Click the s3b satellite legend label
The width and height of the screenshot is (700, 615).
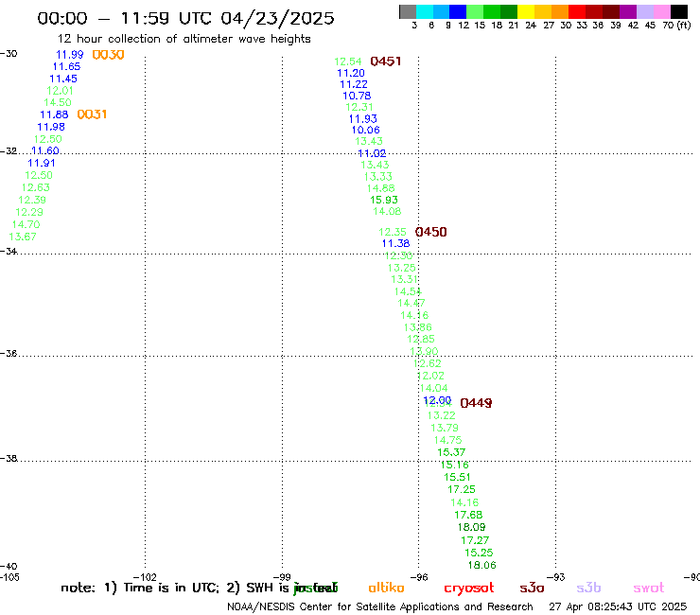point(588,588)
